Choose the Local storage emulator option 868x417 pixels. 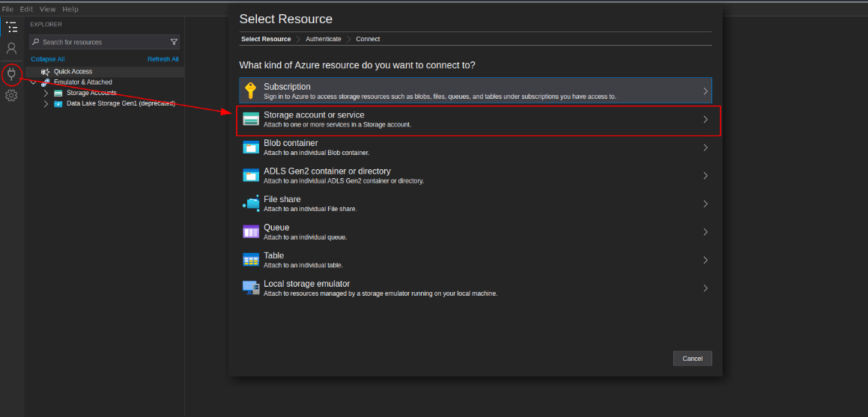click(x=476, y=288)
